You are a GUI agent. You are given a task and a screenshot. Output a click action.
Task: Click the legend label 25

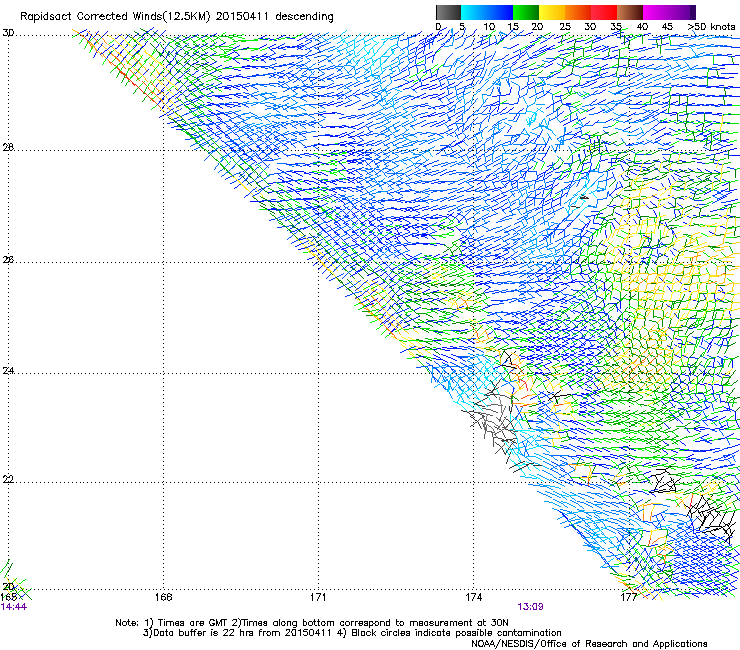[x=565, y=27]
